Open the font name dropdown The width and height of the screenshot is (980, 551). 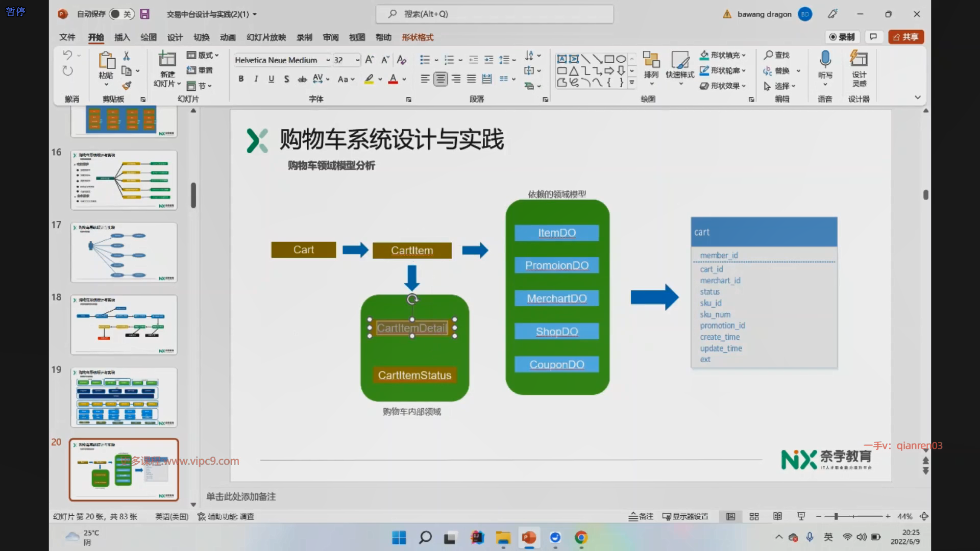pyautogui.click(x=328, y=60)
